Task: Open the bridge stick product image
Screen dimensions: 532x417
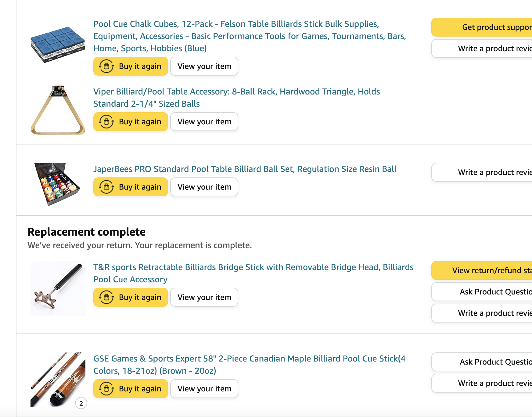Action: [58, 288]
